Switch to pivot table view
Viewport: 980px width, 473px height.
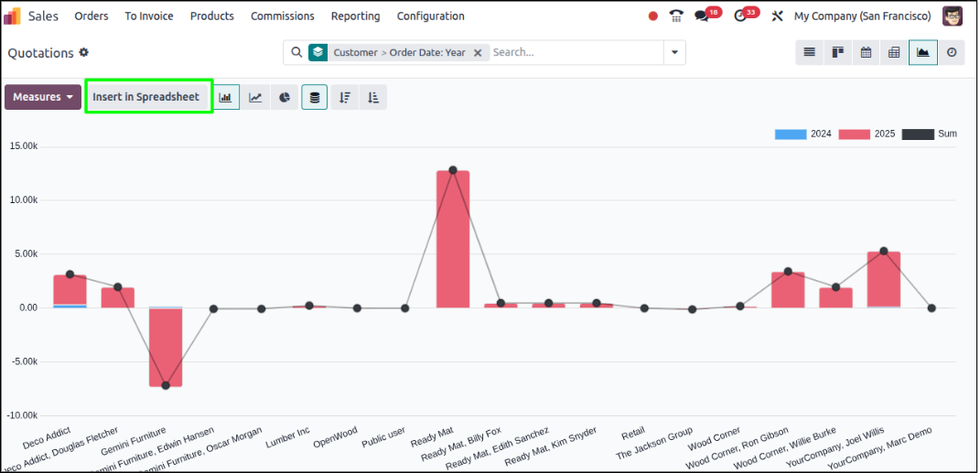point(894,52)
